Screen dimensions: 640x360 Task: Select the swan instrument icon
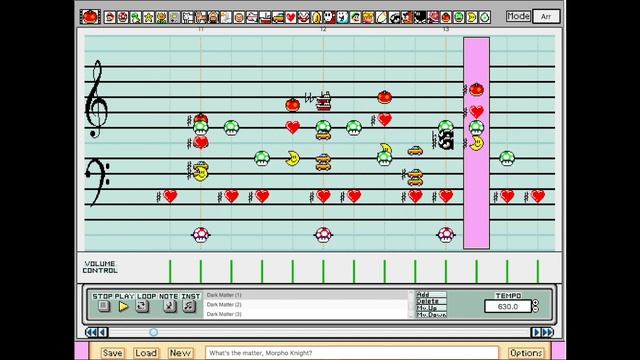point(226,17)
